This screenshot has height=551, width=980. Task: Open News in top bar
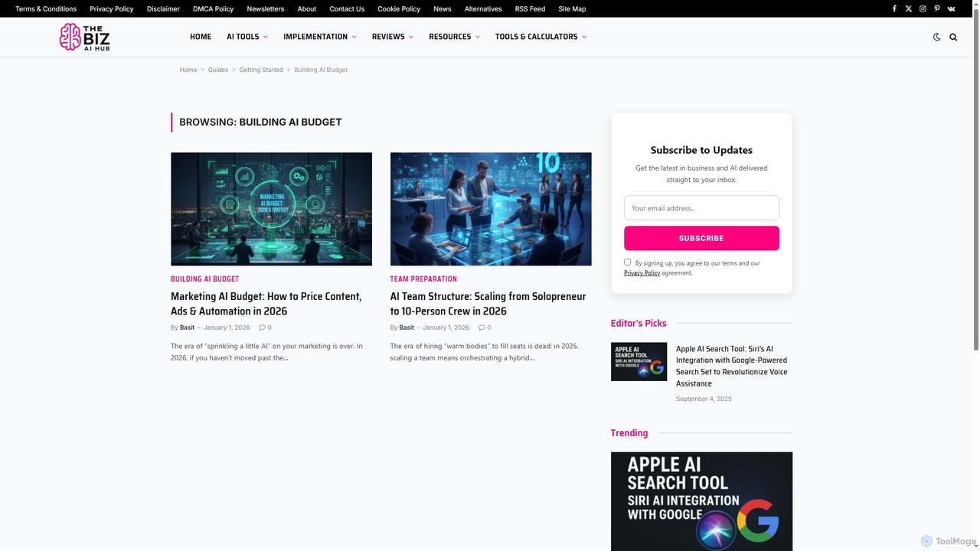443,8
